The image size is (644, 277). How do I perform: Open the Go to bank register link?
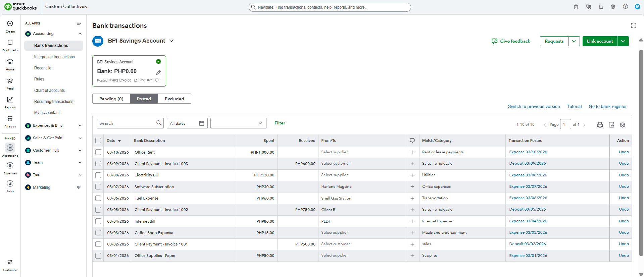click(x=608, y=107)
